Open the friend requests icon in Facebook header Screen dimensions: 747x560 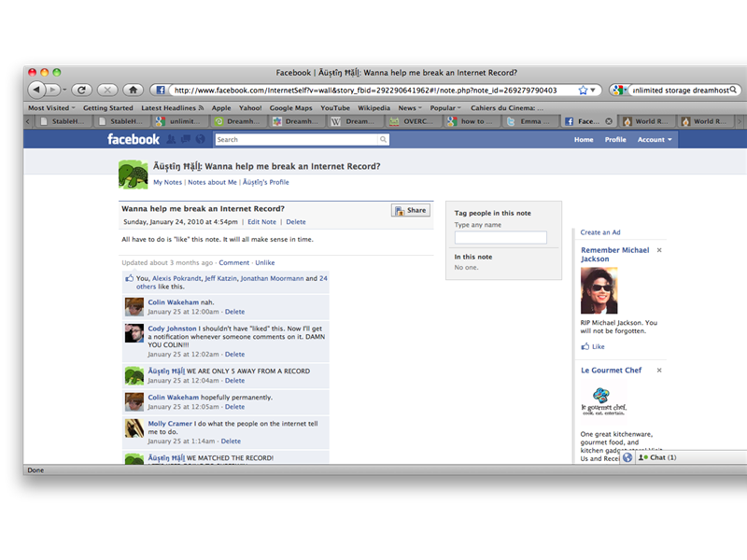(171, 139)
